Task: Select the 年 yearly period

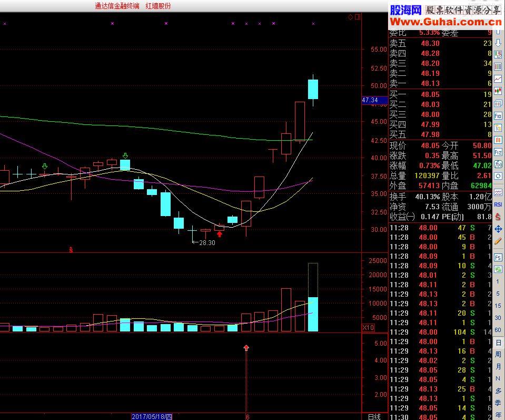Action: (x=498, y=415)
